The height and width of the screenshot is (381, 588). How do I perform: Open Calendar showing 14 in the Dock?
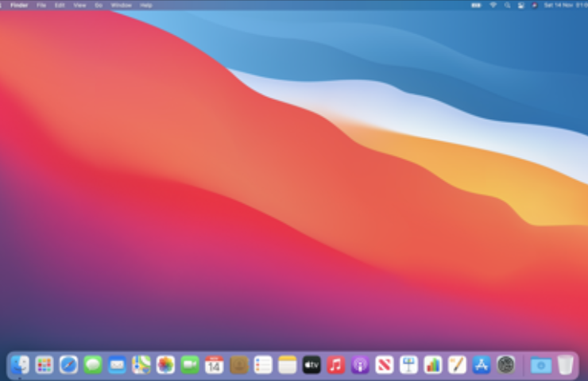pos(214,364)
